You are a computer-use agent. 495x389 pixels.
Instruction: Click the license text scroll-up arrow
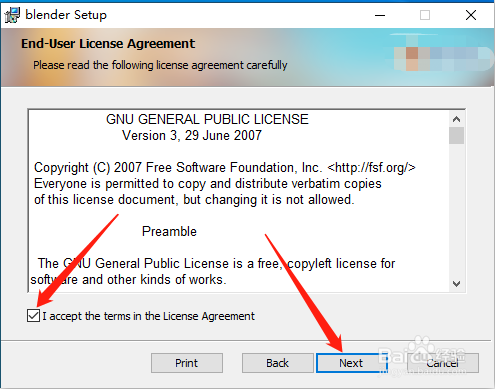pos(456,119)
